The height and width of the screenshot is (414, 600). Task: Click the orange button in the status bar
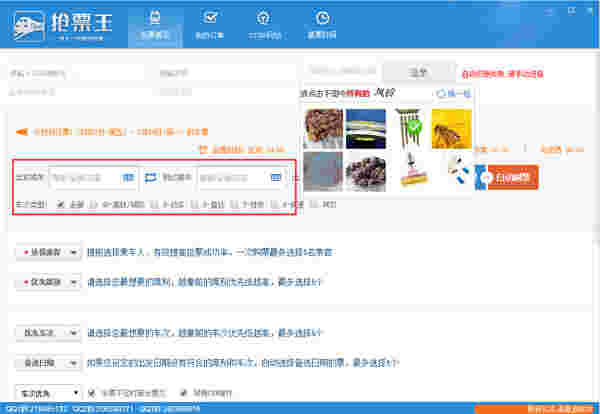534,409
